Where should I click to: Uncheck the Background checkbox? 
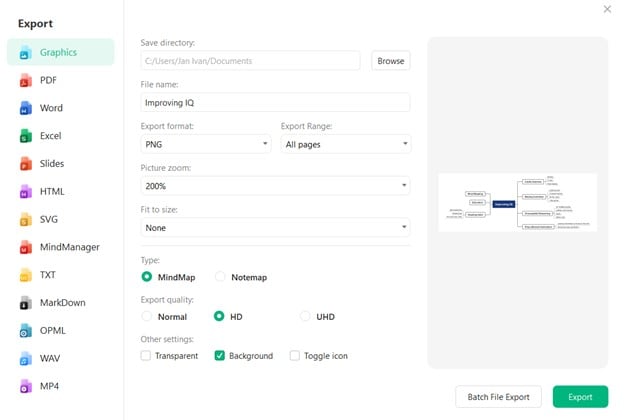point(220,356)
